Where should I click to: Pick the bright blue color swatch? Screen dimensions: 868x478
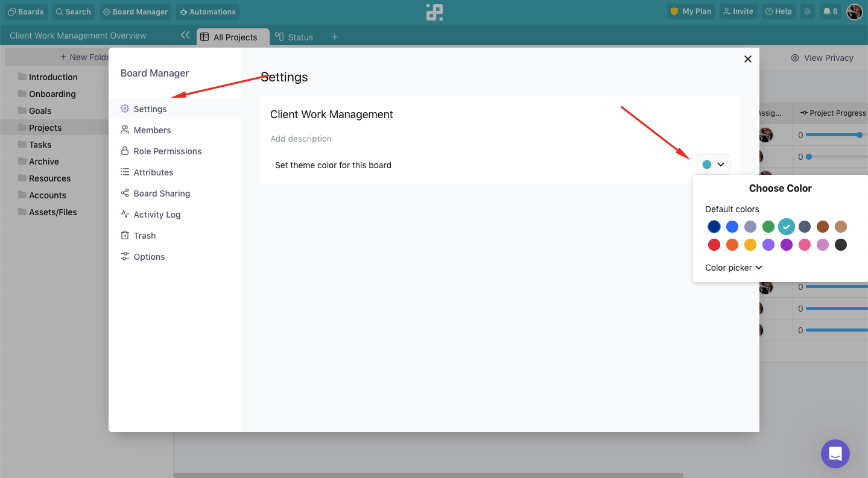point(732,227)
